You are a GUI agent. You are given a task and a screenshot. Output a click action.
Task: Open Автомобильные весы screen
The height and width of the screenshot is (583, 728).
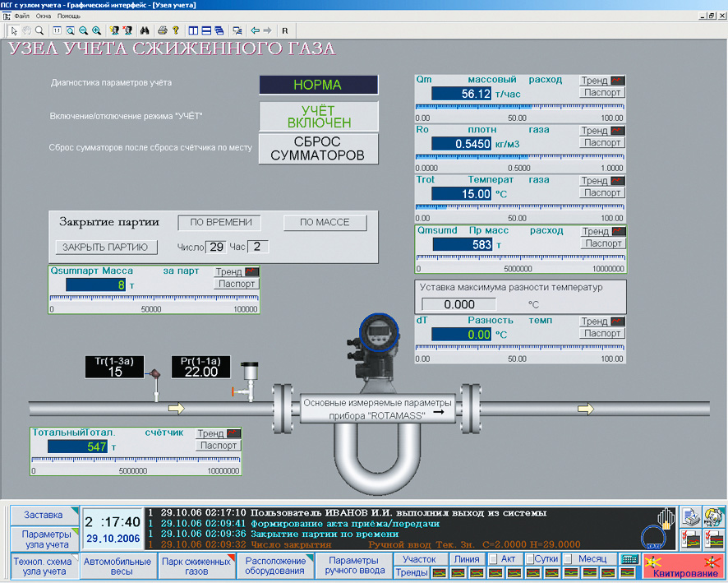click(117, 567)
